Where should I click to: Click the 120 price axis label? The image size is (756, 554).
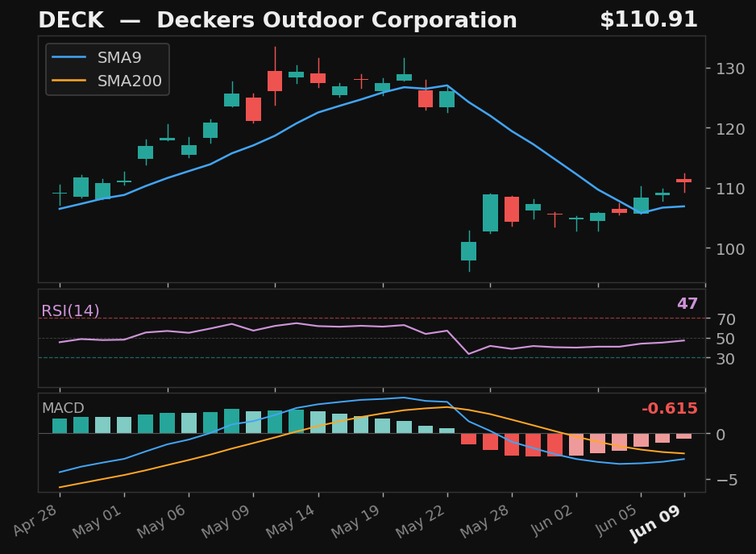730,129
